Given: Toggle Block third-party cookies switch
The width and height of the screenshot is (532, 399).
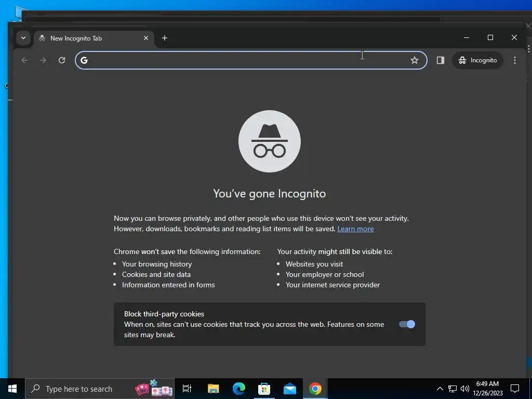Looking at the screenshot, I should tap(407, 324).
